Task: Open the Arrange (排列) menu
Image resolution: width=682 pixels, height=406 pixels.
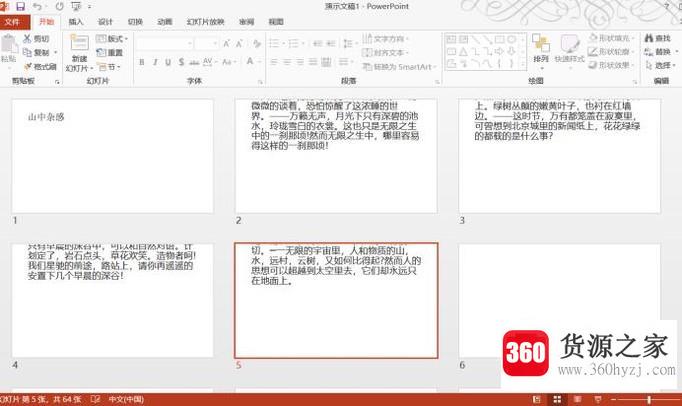Action: point(541,52)
